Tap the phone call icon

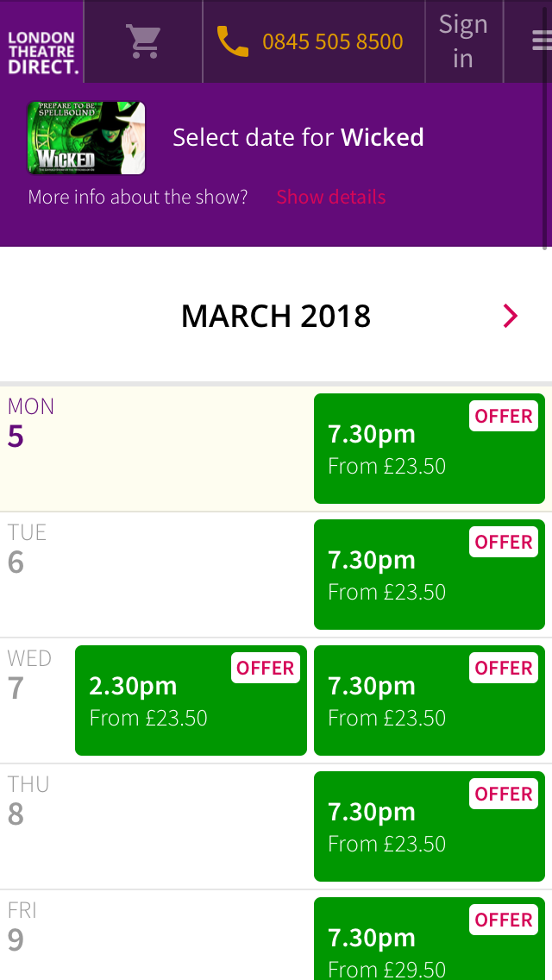pos(232,41)
